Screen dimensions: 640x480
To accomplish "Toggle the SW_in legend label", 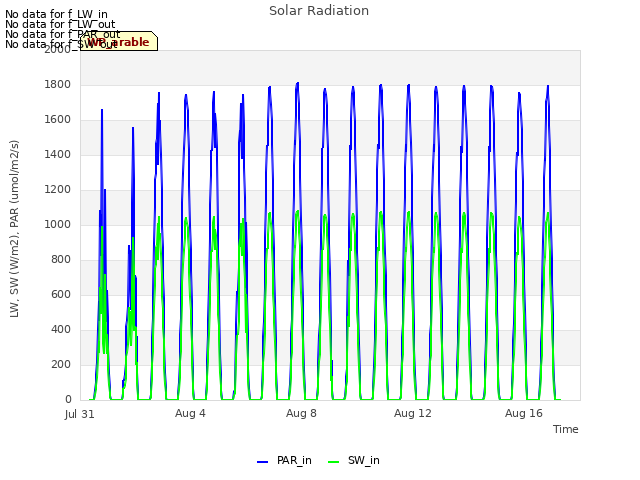I will click(x=363, y=460).
